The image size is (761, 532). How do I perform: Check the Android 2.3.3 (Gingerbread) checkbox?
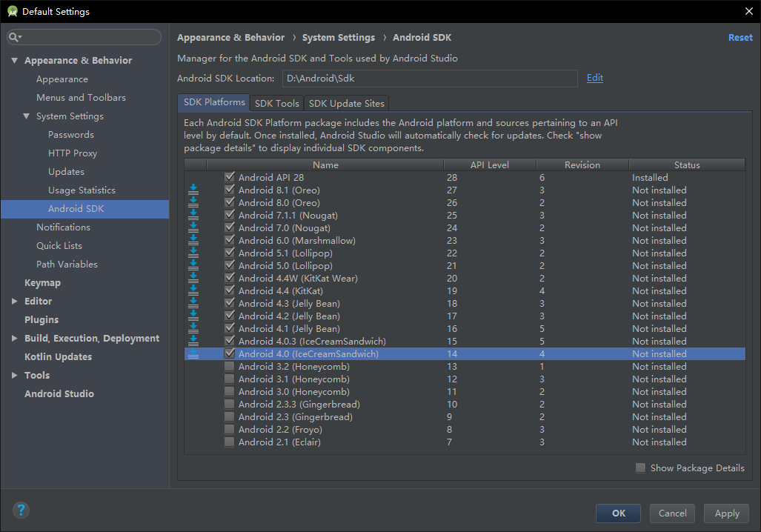click(x=230, y=405)
